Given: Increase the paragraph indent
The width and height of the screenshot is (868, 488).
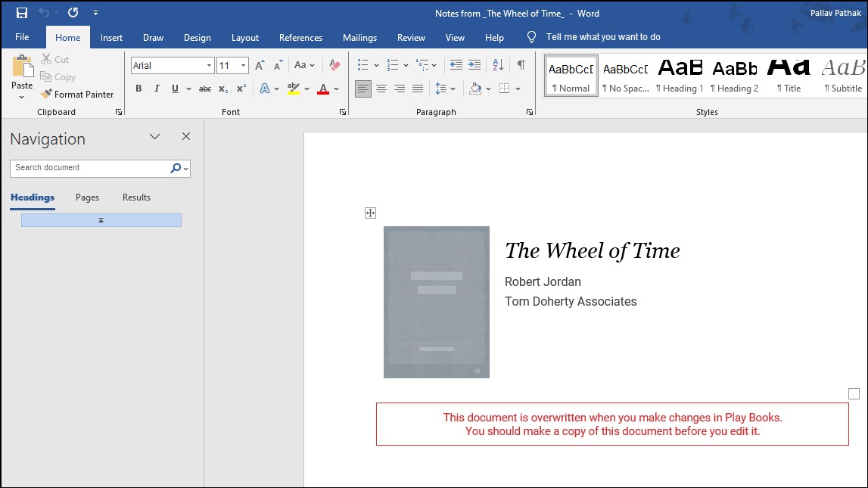Looking at the screenshot, I should point(474,65).
